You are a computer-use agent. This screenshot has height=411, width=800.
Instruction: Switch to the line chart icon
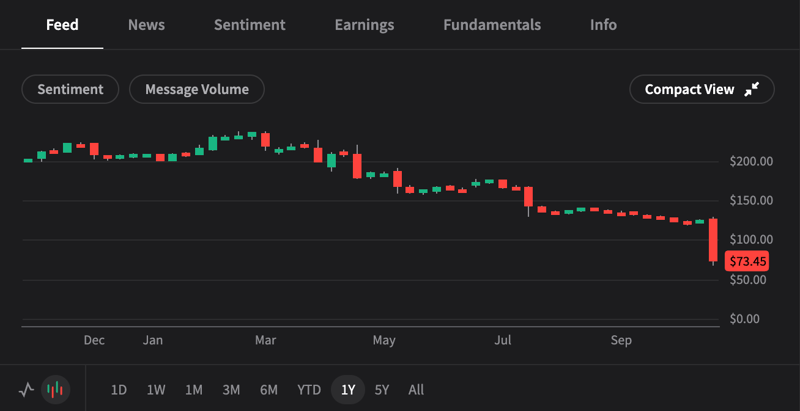pos(26,390)
